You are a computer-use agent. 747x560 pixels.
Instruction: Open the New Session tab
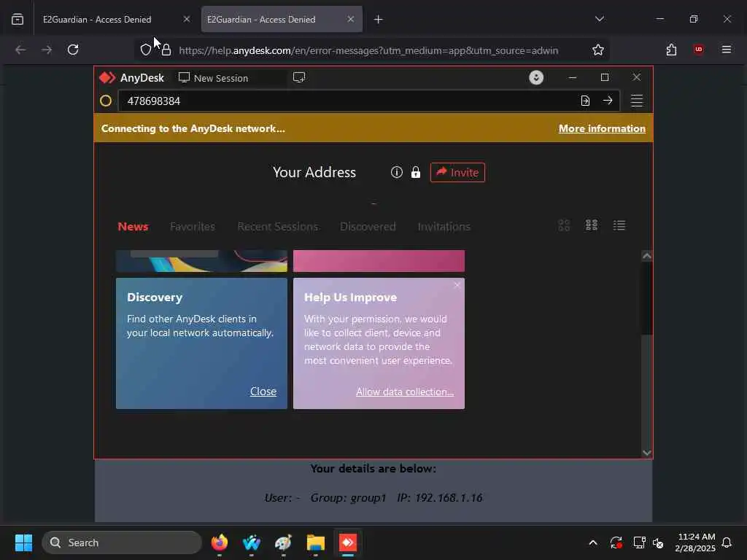click(x=214, y=77)
